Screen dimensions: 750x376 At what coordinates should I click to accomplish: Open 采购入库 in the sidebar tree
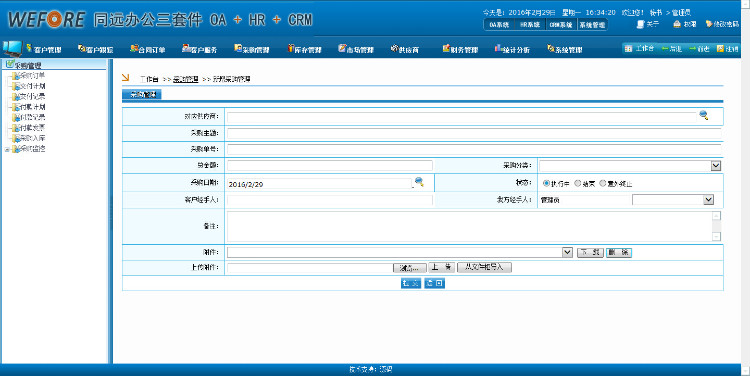coord(32,138)
